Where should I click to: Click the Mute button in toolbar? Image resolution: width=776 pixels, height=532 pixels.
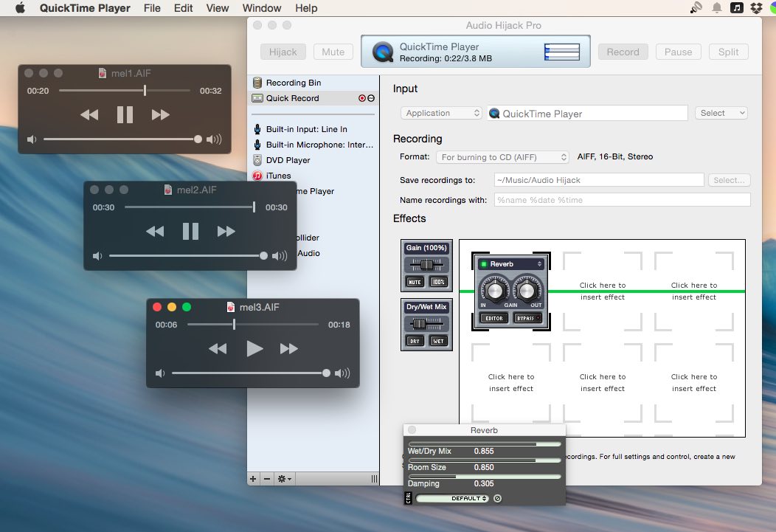pos(333,52)
